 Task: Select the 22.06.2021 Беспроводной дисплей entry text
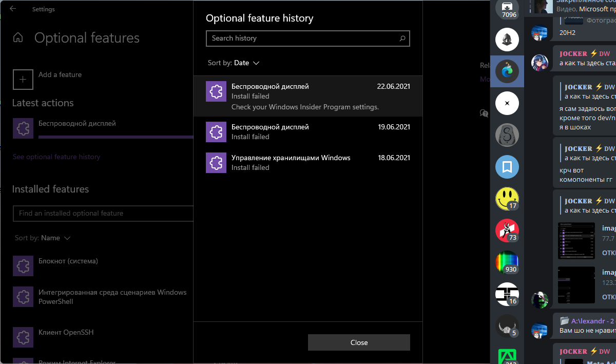pos(270,86)
